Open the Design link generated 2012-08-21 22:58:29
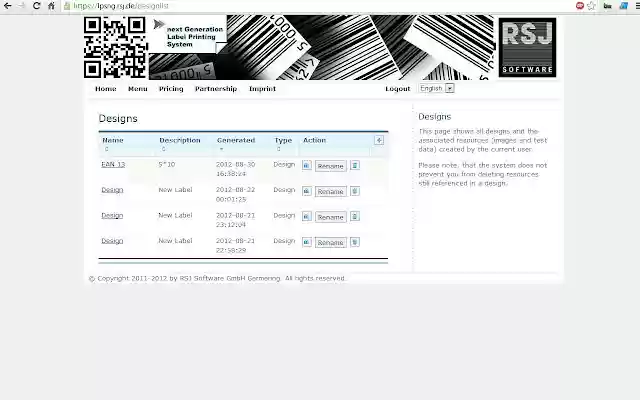This screenshot has height=400, width=640. [x=112, y=241]
